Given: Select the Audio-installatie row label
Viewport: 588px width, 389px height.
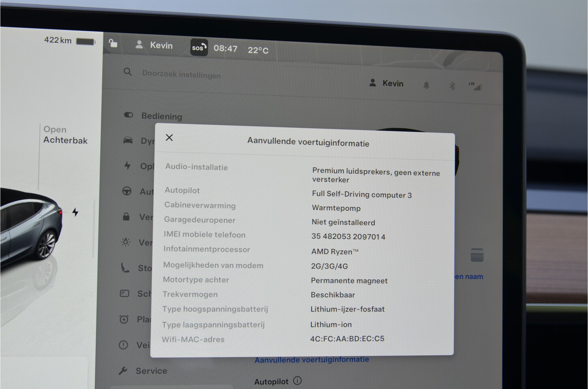Looking at the screenshot, I should [x=196, y=167].
